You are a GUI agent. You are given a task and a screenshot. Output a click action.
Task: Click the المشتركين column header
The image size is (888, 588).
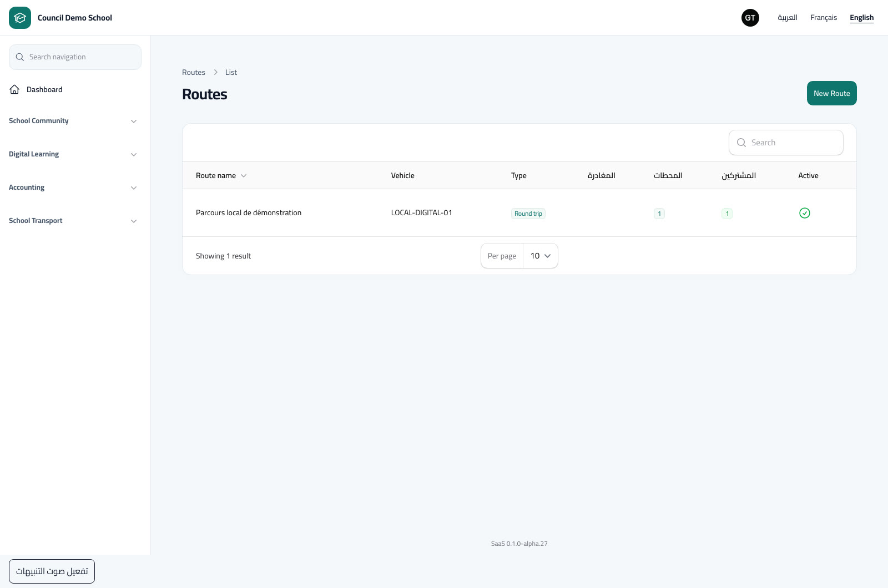(739, 175)
